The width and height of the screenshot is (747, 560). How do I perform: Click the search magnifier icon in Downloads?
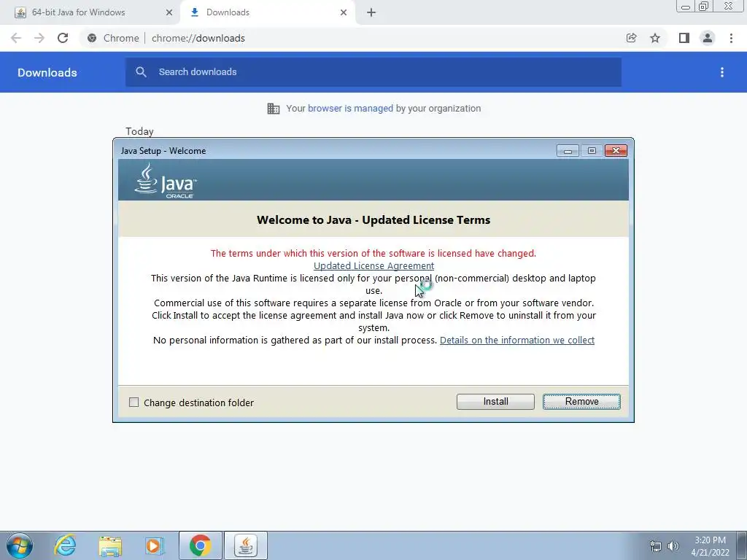[x=141, y=72]
